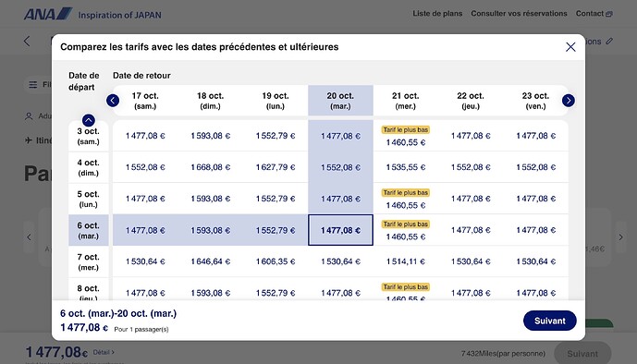Select return date column 20 oct. (mar.)

point(340,101)
